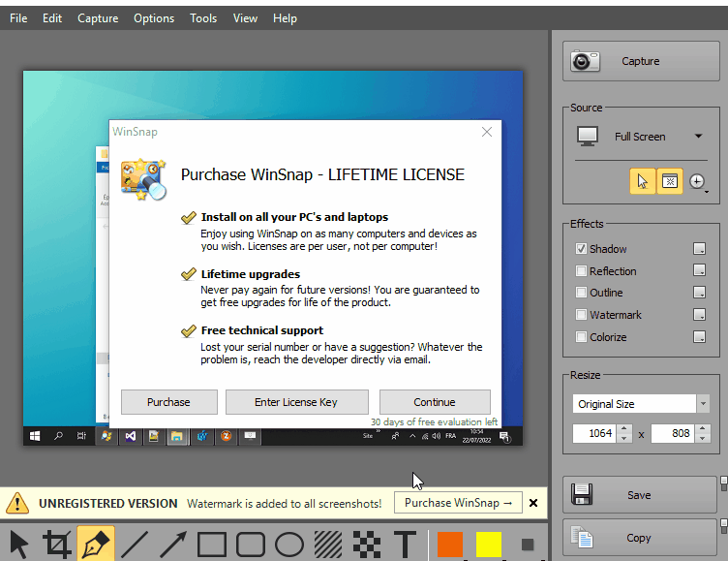Screen dimensions: 728x561
Task: Pick the orange primary color swatch
Action: point(450,544)
